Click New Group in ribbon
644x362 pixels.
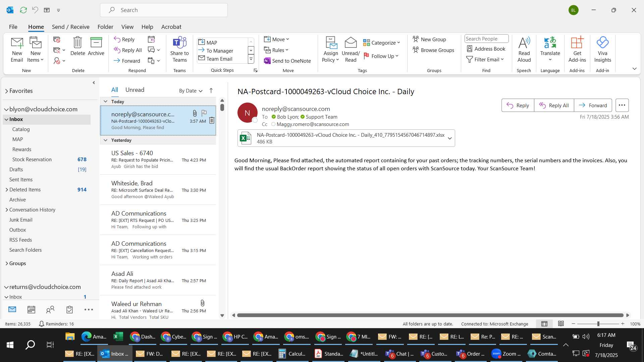tap(429, 39)
